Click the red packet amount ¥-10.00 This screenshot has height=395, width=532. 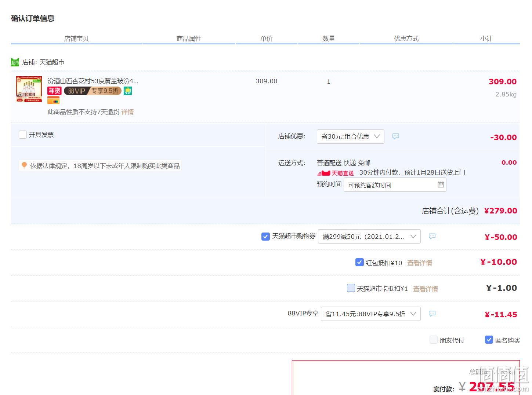pyautogui.click(x=499, y=262)
